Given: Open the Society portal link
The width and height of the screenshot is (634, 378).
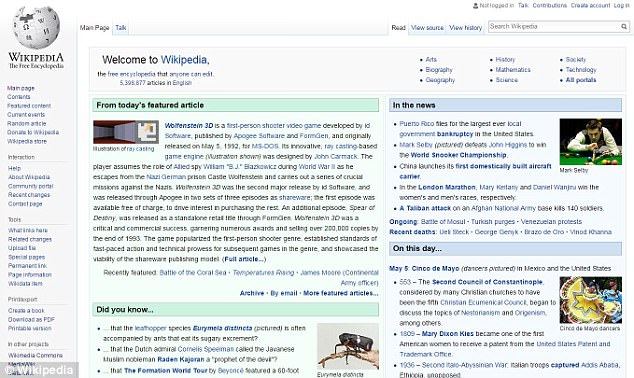Looking at the screenshot, I should (576, 59).
